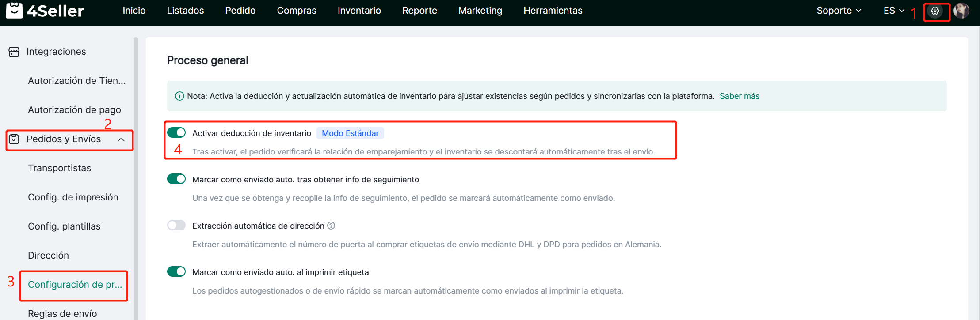Select Transportistas in the sidebar
The width and height of the screenshot is (980, 320).
[60, 168]
